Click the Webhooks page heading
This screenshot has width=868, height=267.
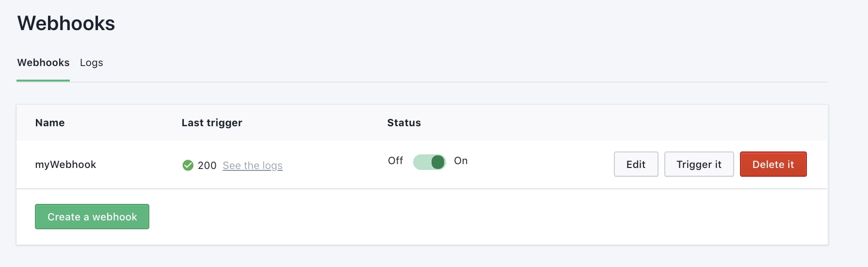[x=66, y=23]
